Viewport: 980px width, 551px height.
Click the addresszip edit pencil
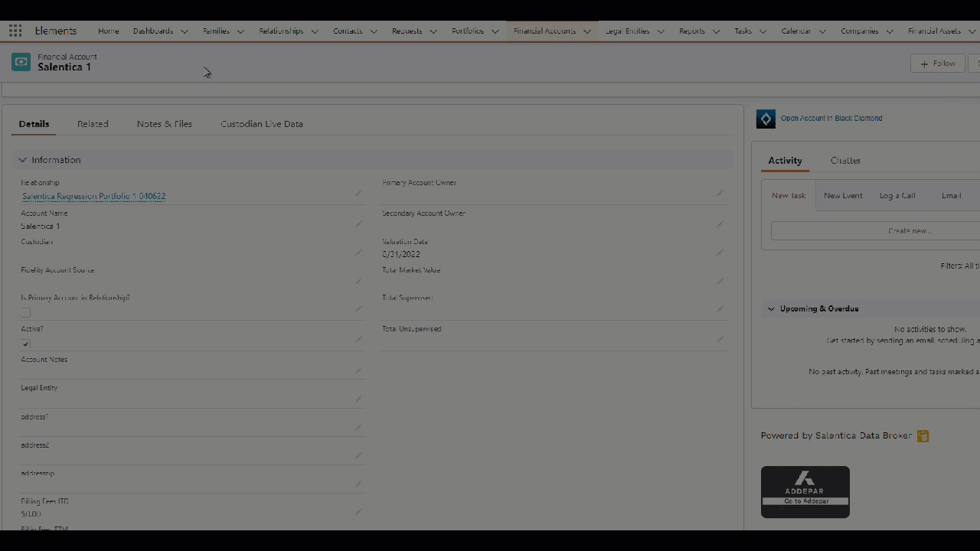[x=358, y=484]
